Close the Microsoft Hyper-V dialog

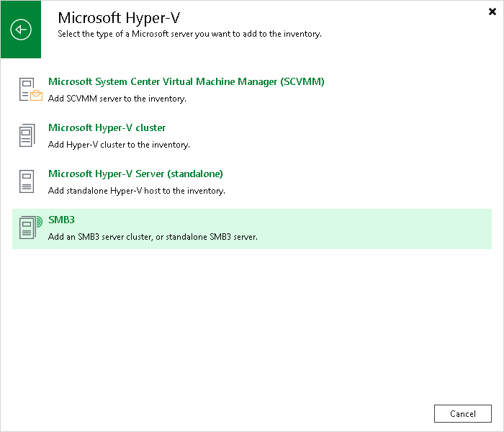point(492,12)
